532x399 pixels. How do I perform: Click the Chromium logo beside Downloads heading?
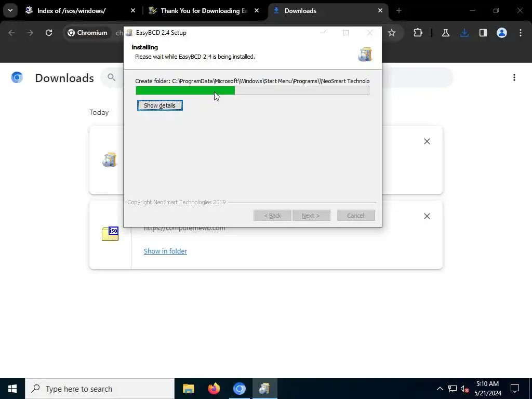[x=17, y=78]
